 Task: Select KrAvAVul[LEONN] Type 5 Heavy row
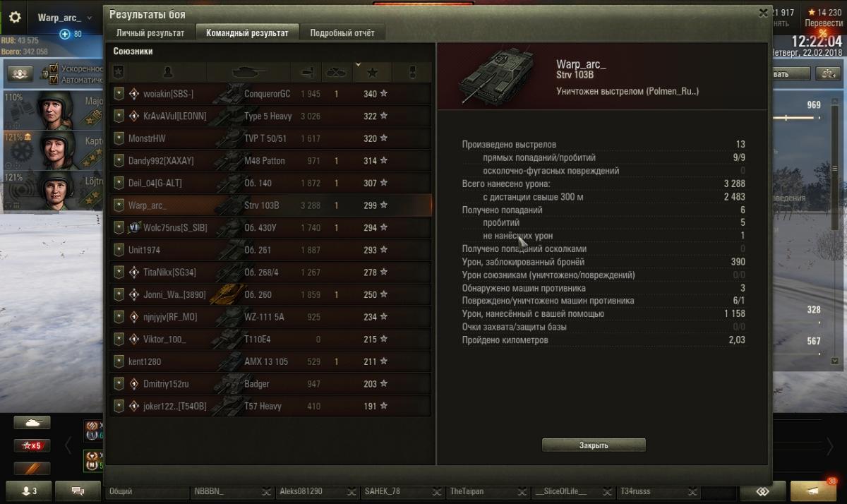click(270, 116)
